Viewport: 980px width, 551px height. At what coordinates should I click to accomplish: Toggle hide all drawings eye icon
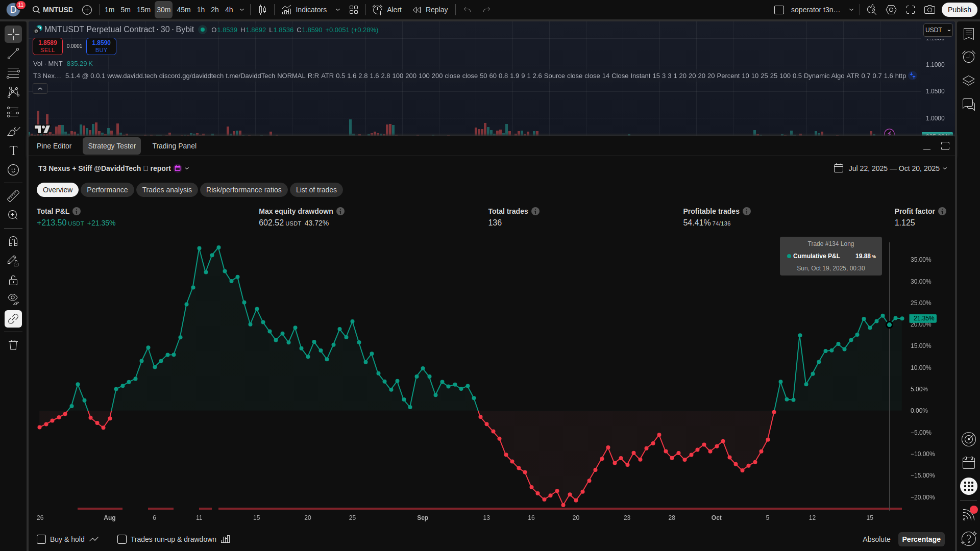click(x=13, y=299)
